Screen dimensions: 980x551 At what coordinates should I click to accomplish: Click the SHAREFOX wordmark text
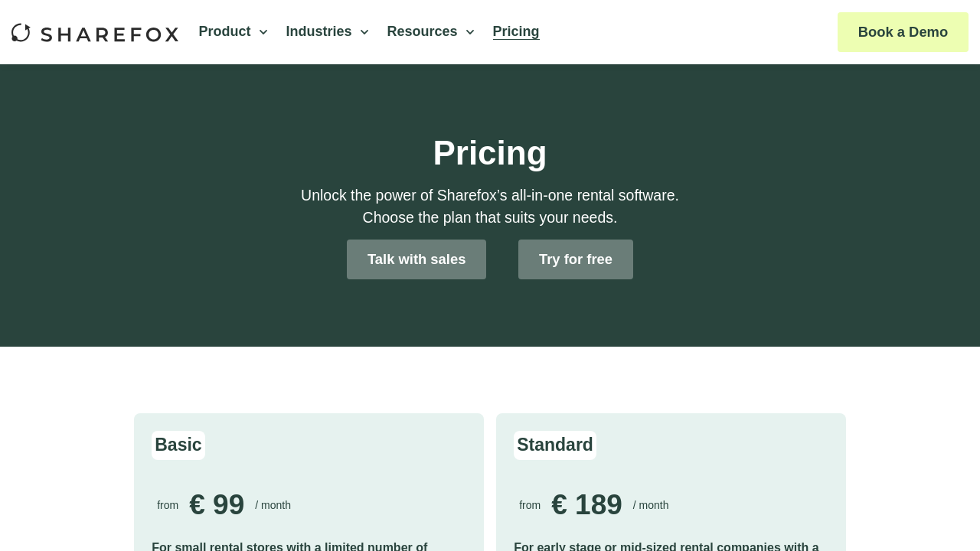coord(109,34)
